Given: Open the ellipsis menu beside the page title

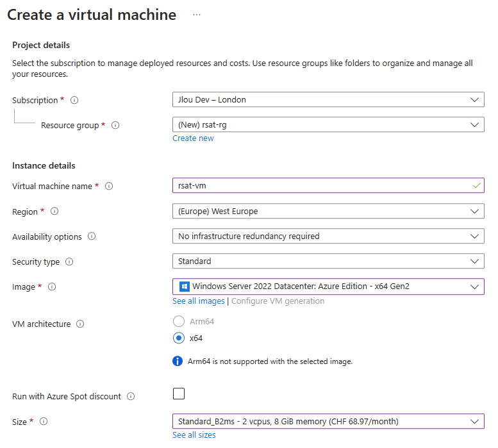Looking at the screenshot, I should [197, 15].
